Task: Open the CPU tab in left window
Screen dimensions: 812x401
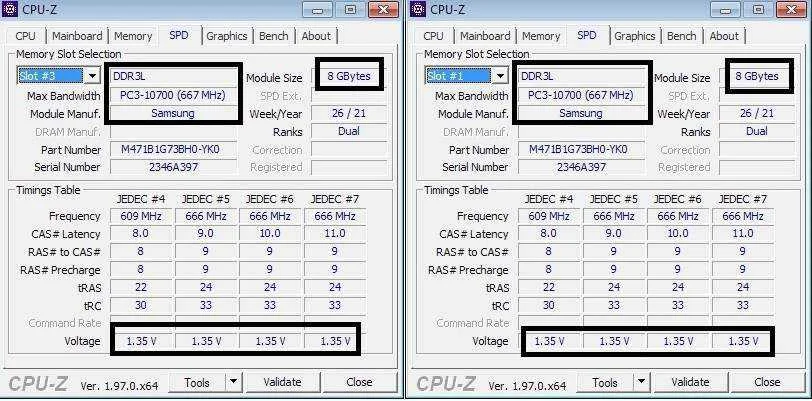Action: 25,36
